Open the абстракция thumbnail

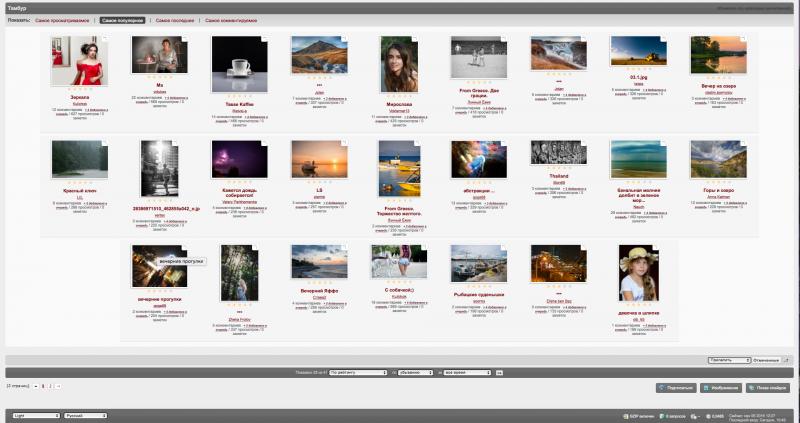[x=479, y=159]
